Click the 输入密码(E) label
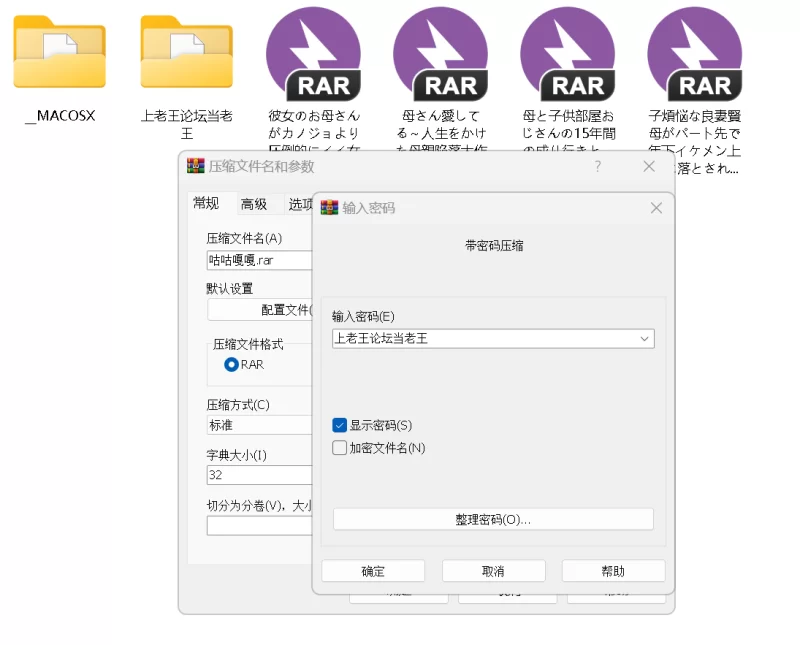The image size is (800, 645). (363, 316)
